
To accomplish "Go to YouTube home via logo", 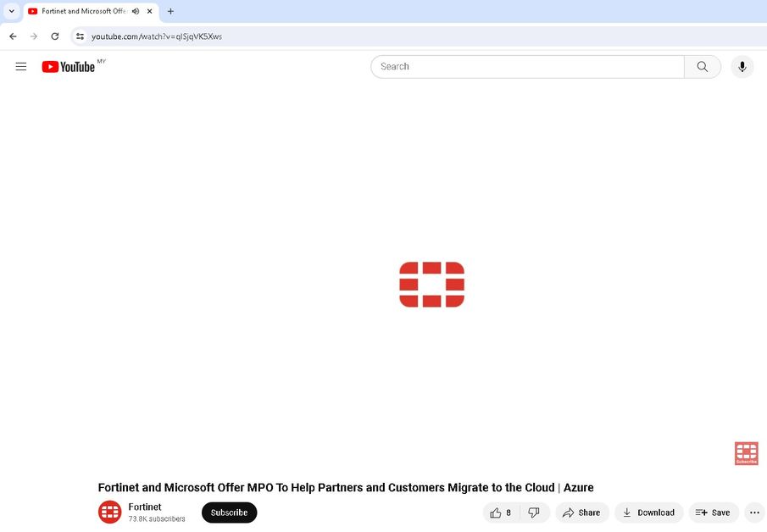I will (x=68, y=66).
